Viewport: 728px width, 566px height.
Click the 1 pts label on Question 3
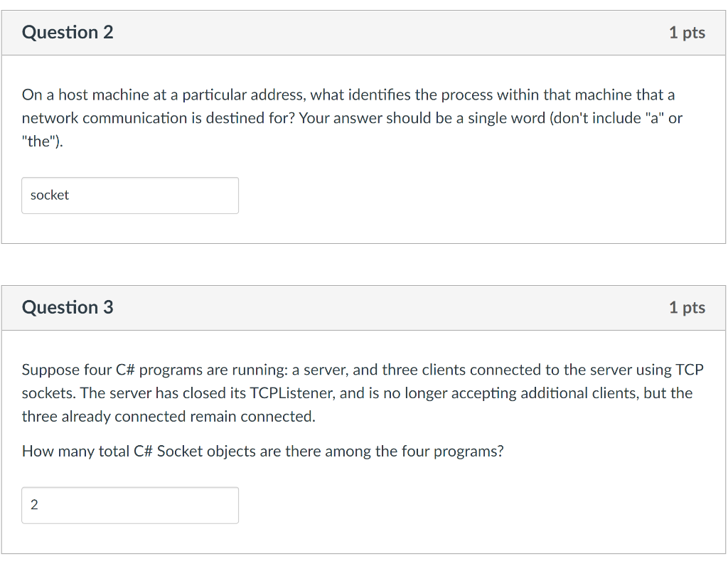687,307
